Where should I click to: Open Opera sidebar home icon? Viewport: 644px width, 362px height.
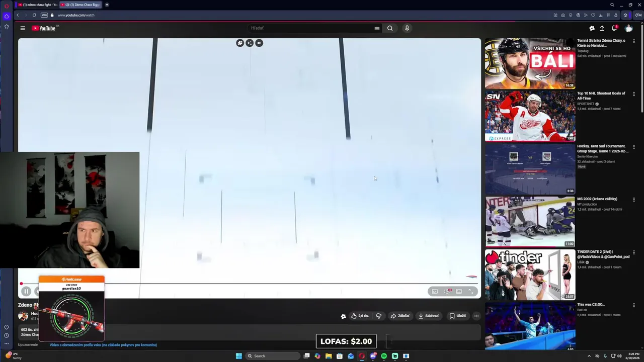pyautogui.click(x=6, y=16)
